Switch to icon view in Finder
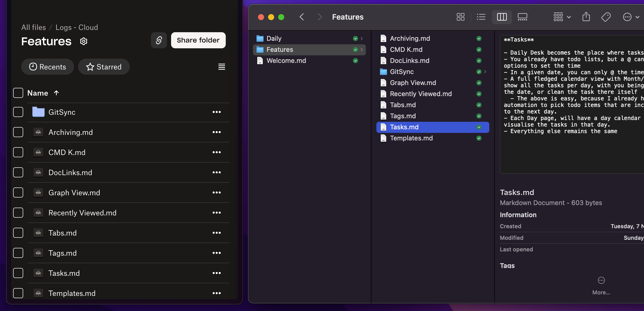Screen dimensions: 644x311 [460, 17]
